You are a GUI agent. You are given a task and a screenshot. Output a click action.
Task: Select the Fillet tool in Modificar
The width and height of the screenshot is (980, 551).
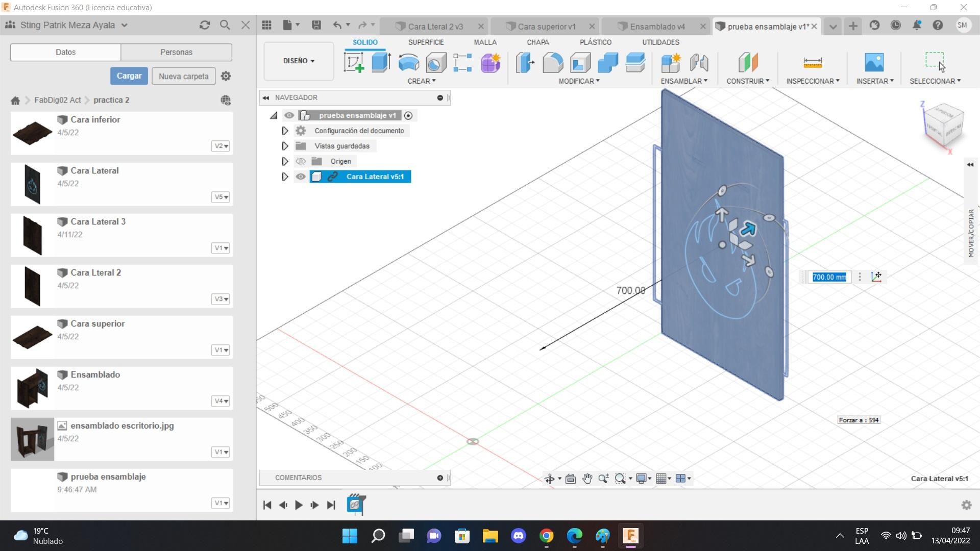tap(552, 63)
